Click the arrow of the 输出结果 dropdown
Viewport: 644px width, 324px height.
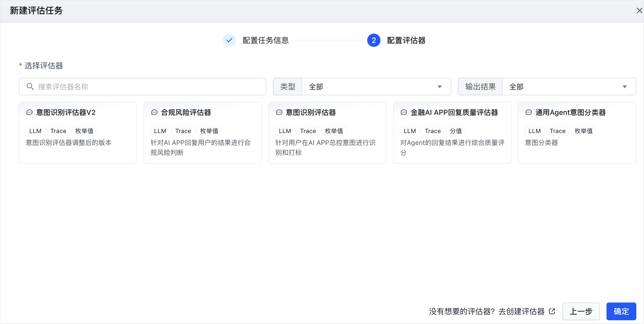tap(625, 87)
